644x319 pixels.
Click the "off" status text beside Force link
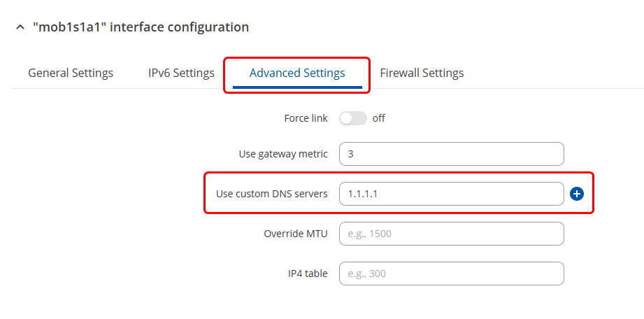pyautogui.click(x=378, y=118)
